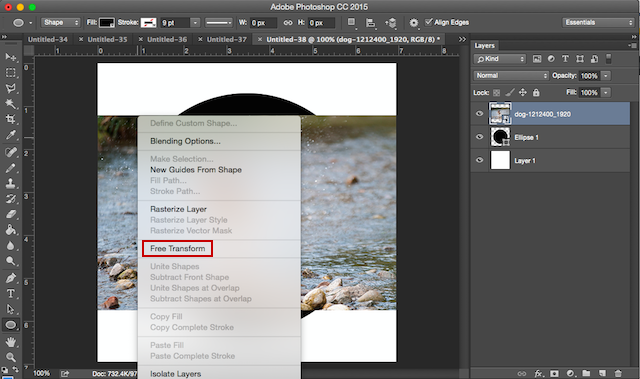
Task: Filter layers by shape layers
Action: pyautogui.click(x=580, y=59)
